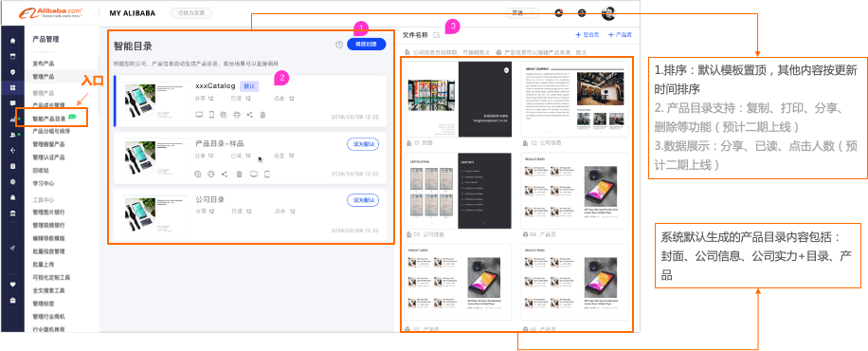Click the edit pencil next to 文件名称
The image size is (868, 351).
[x=437, y=35]
